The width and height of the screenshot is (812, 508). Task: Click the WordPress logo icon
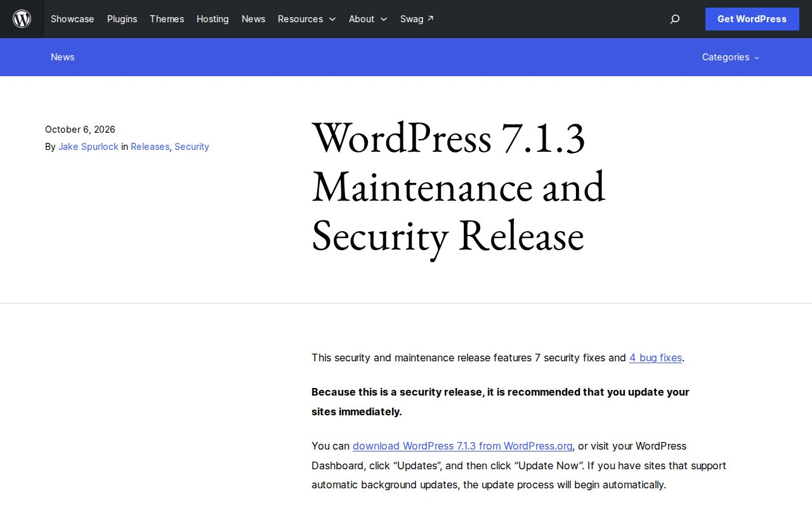tap(22, 19)
